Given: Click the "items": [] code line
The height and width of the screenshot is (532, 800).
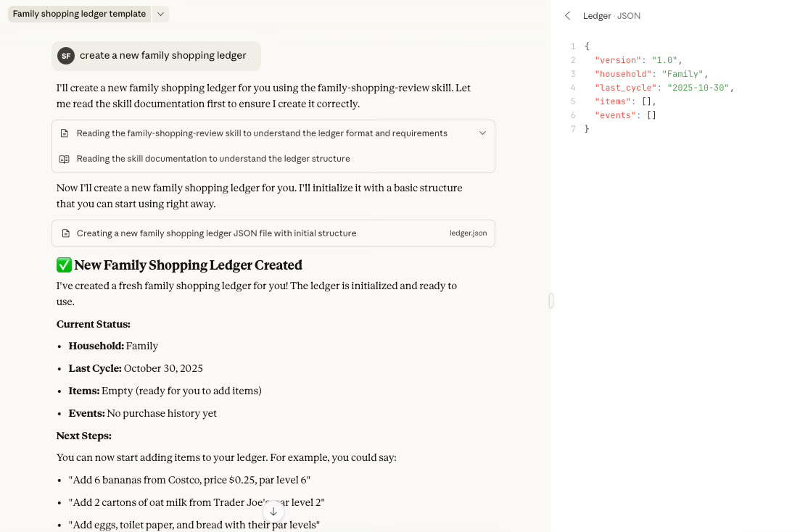Looking at the screenshot, I should pyautogui.click(x=625, y=101).
